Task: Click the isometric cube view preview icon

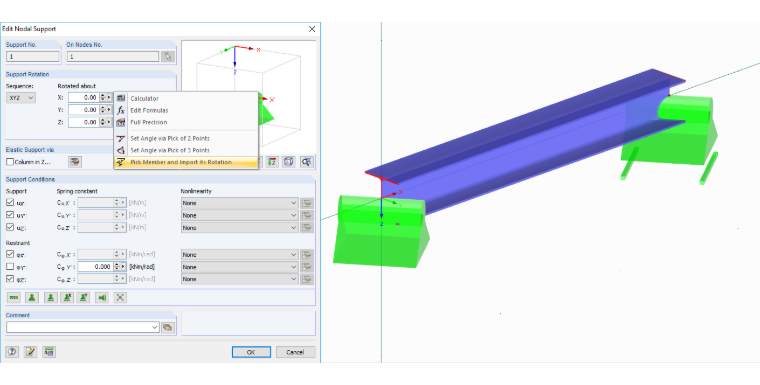Action: (288, 162)
